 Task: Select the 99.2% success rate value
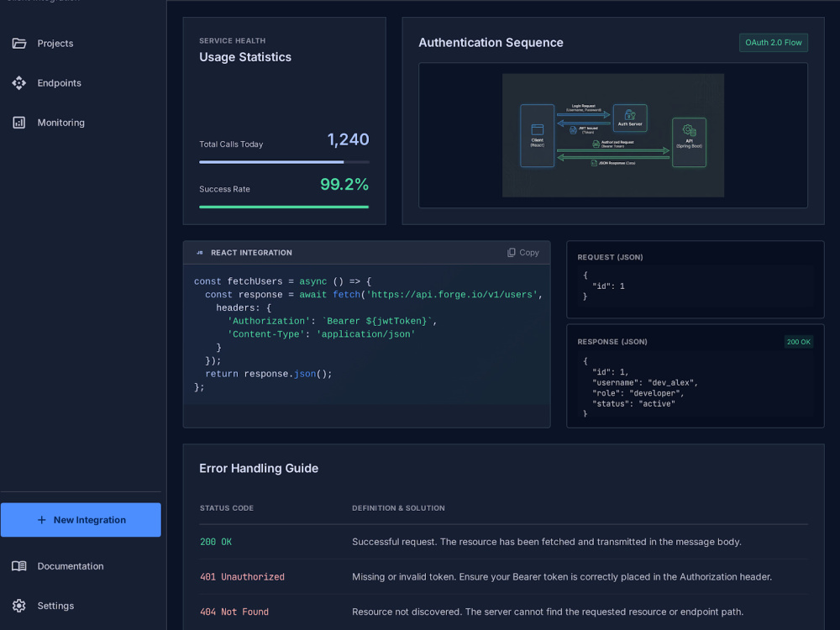[x=344, y=185]
